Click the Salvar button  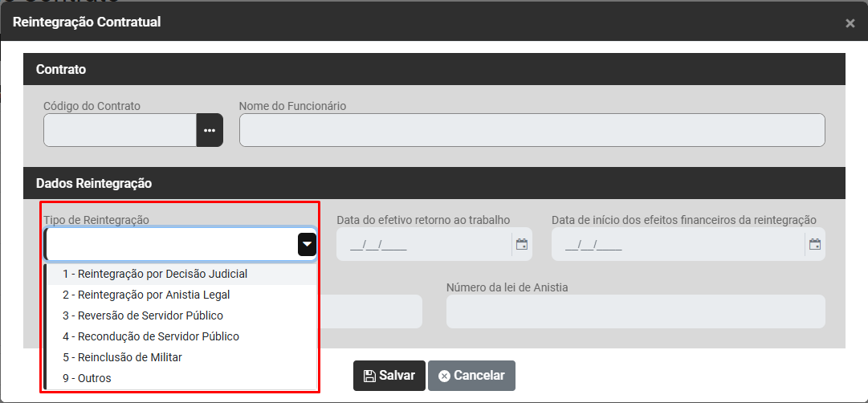pyautogui.click(x=389, y=376)
